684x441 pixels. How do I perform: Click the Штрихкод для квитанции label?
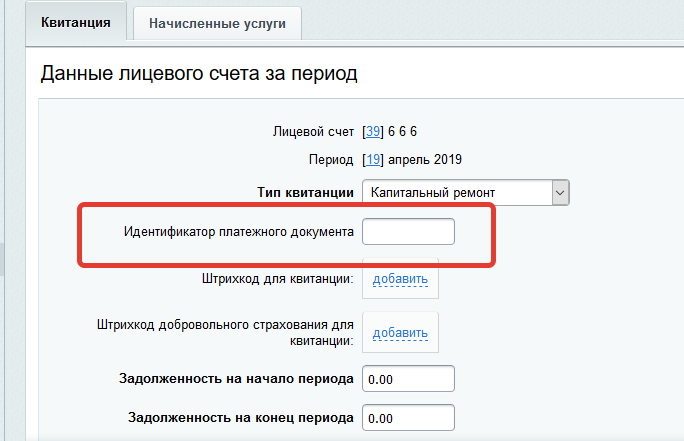277,279
